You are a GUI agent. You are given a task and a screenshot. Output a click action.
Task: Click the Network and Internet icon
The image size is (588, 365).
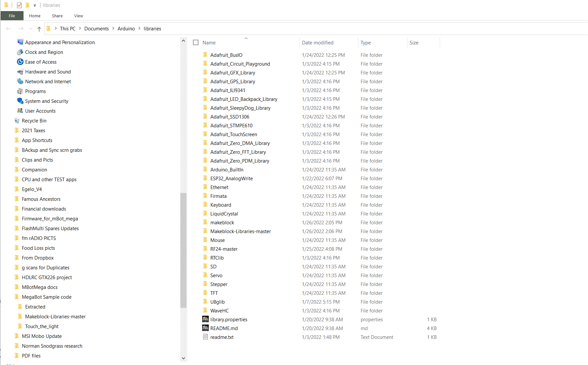(x=20, y=81)
